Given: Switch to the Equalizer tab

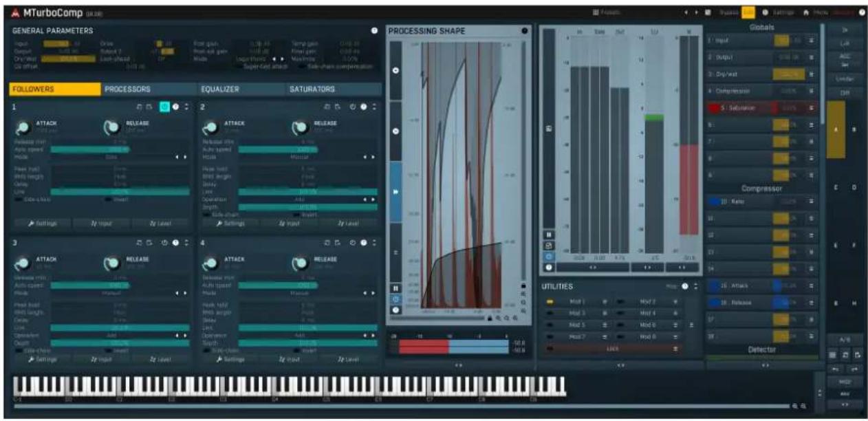Looking at the screenshot, I should coord(241,89).
